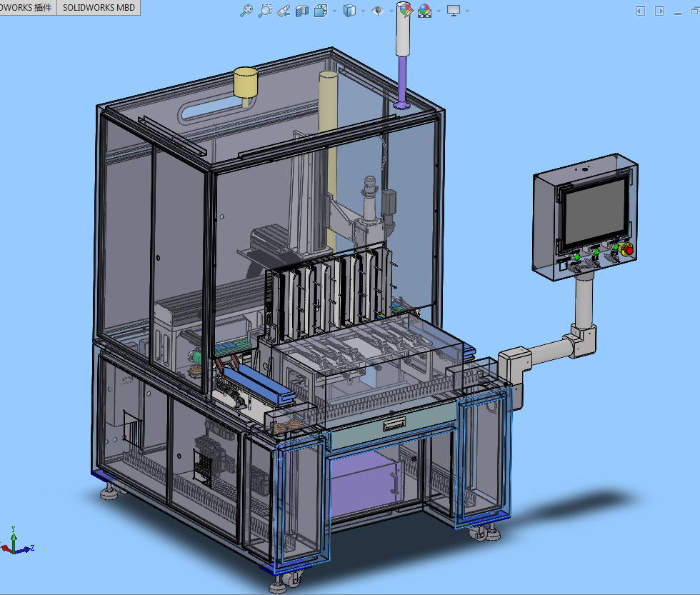The image size is (700, 595).
Task: Click expand right panel icon
Action: pos(659,11)
